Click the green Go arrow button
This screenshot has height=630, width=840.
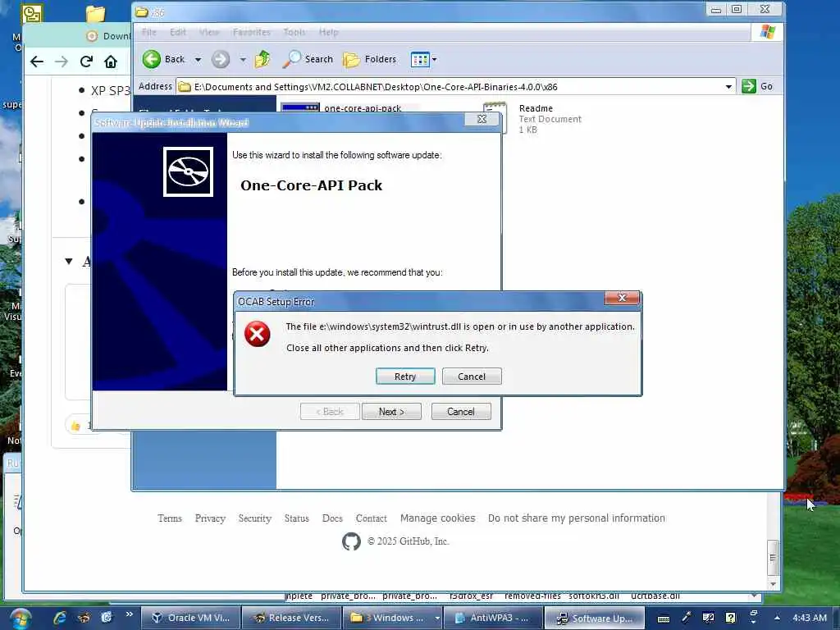[748, 86]
